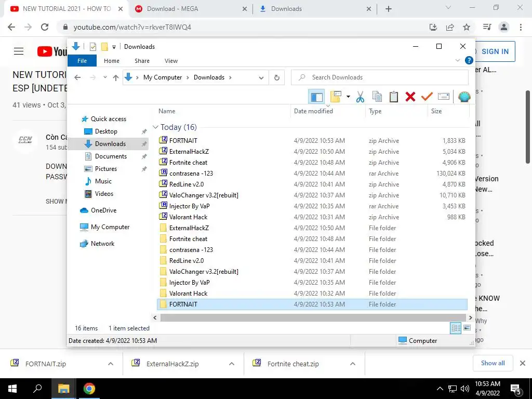Select the FORTNAIT zip archive
The image size is (532, 399).
pyautogui.click(x=312, y=140)
